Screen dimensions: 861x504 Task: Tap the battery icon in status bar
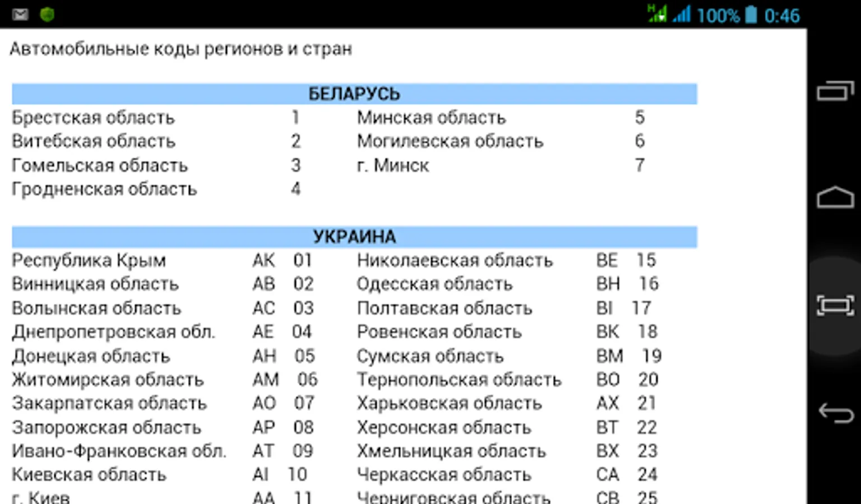pos(751,14)
